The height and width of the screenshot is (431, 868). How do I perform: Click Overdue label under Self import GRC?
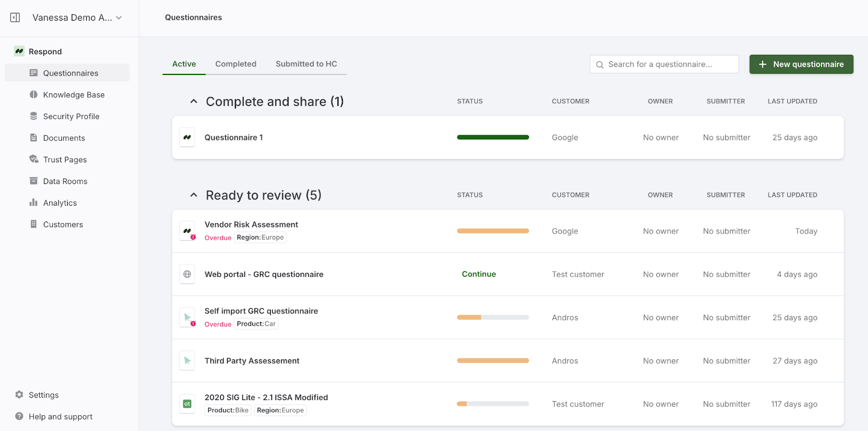[x=218, y=324]
